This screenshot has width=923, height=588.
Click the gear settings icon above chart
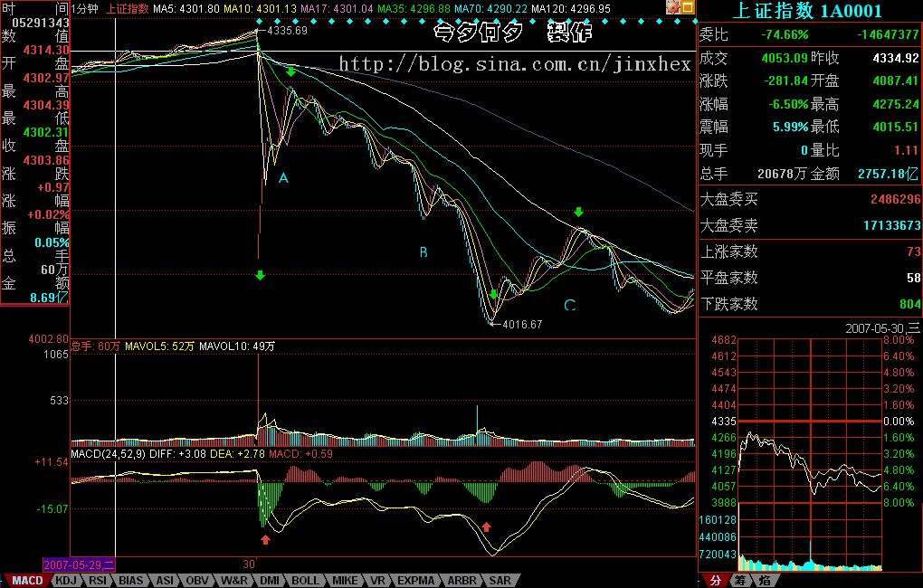[673, 8]
